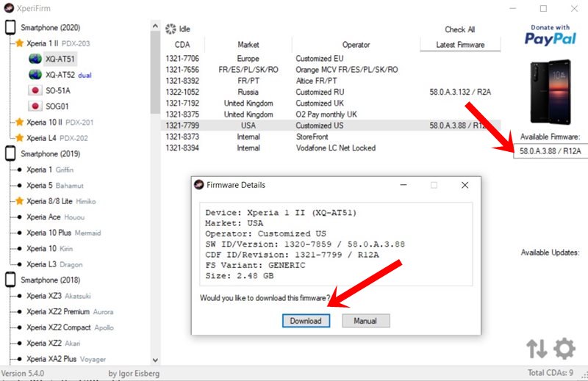Screen dimensions: 588x381
Task: Click the star icon beside Xperia 8/8 Lite
Action: tap(20, 201)
